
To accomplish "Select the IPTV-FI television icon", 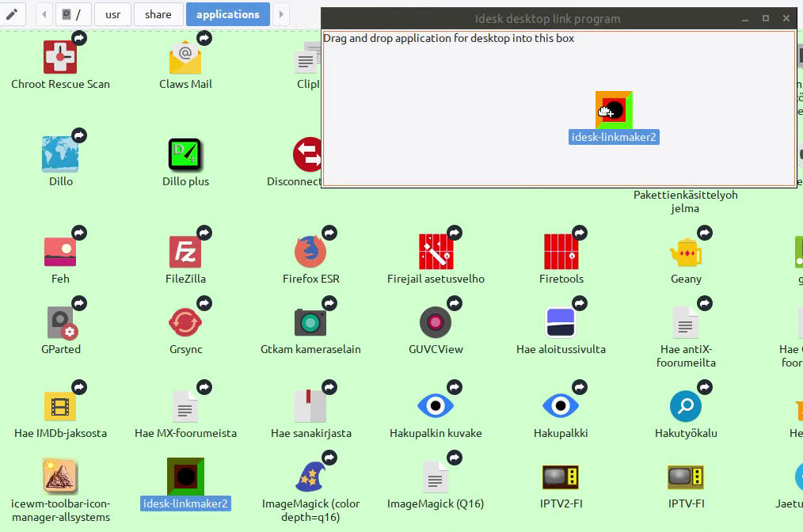I will click(686, 477).
